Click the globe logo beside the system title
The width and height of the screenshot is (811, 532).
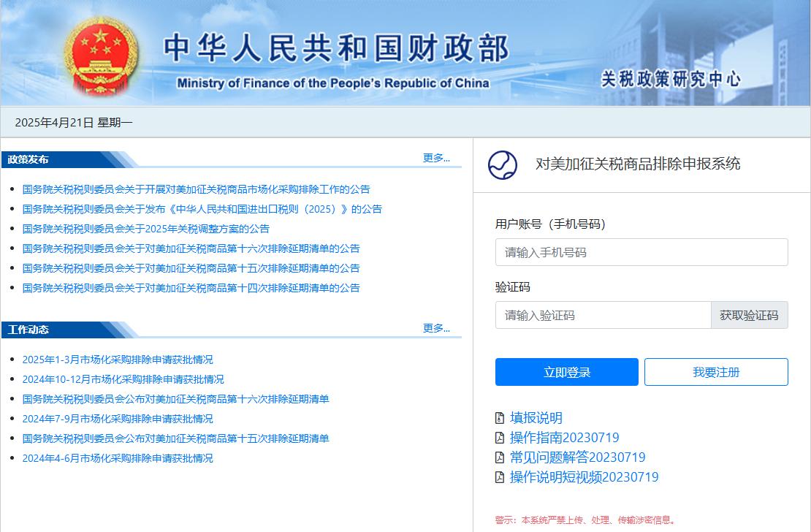click(502, 165)
